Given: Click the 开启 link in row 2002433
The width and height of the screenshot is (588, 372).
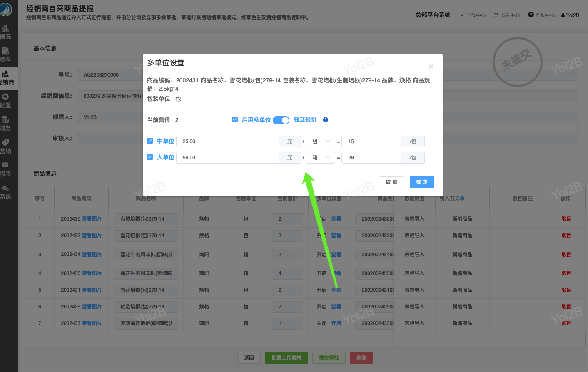Looking at the screenshot, I should [x=336, y=323].
